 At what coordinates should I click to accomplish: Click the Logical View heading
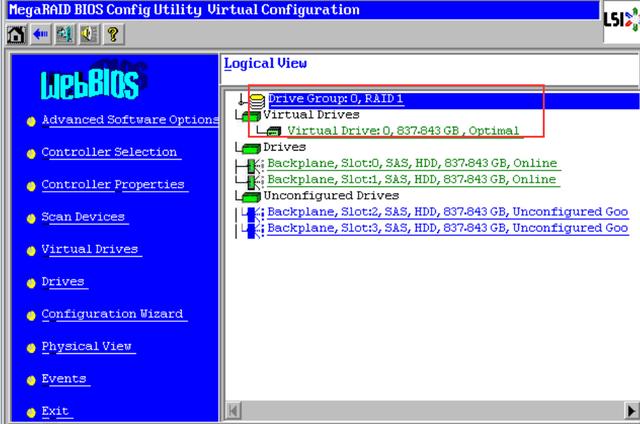tap(265, 64)
